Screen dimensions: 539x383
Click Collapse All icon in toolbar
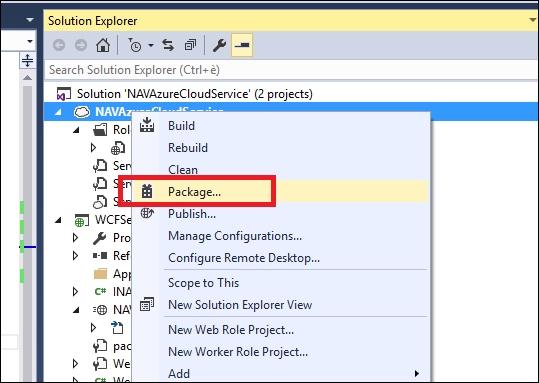(190, 45)
